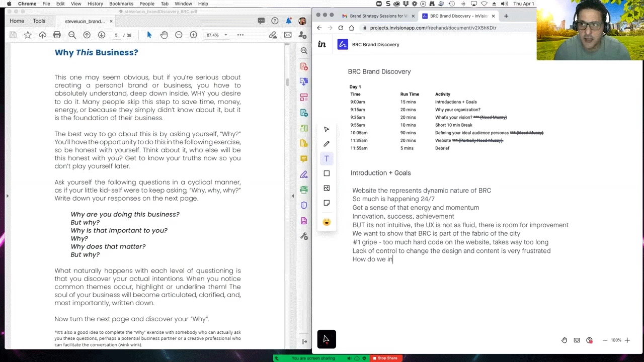This screenshot has width=644, height=362.
Task: Open the Acrobat profile avatar
Action: tap(302, 21)
